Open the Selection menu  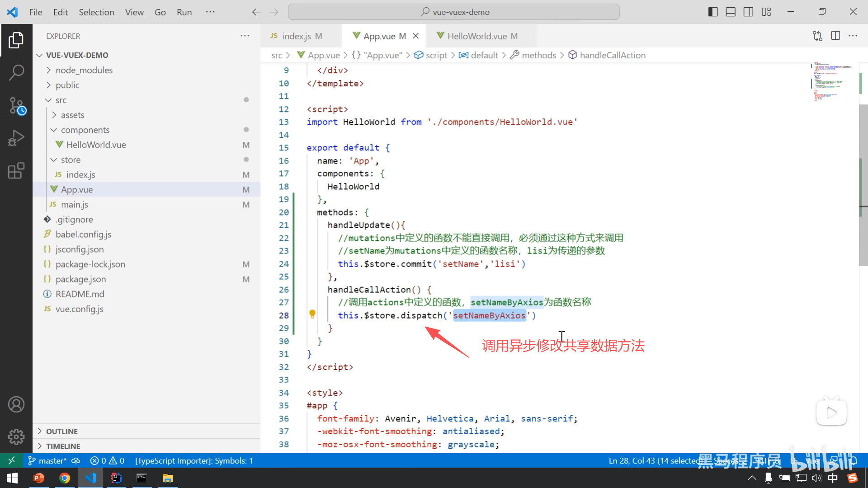[96, 12]
